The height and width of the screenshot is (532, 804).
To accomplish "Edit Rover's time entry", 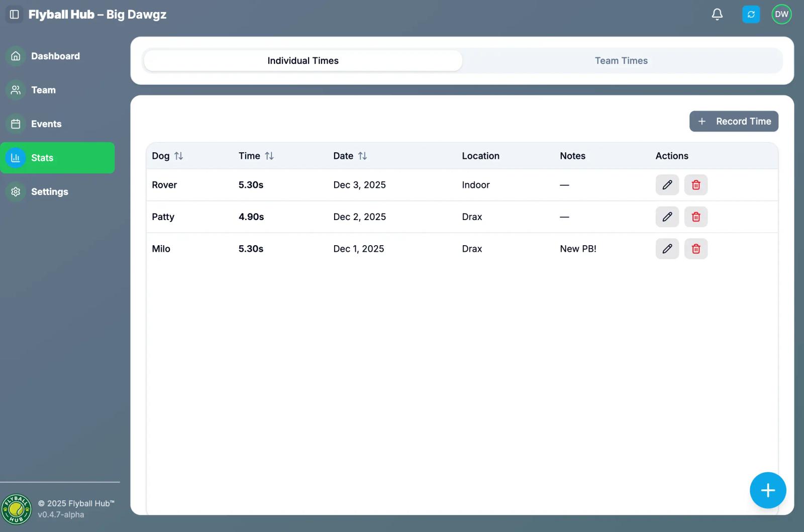I will (667, 185).
